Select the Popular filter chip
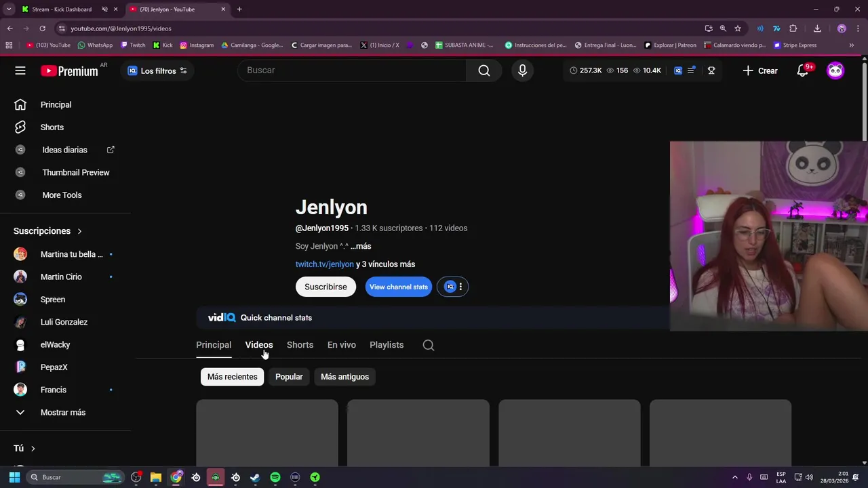Viewport: 868px width, 488px height. tap(289, 377)
